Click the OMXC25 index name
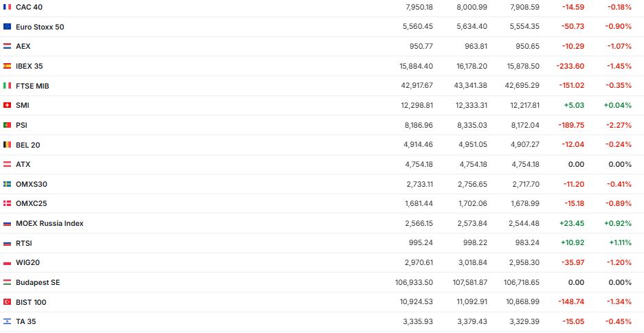 coord(31,204)
